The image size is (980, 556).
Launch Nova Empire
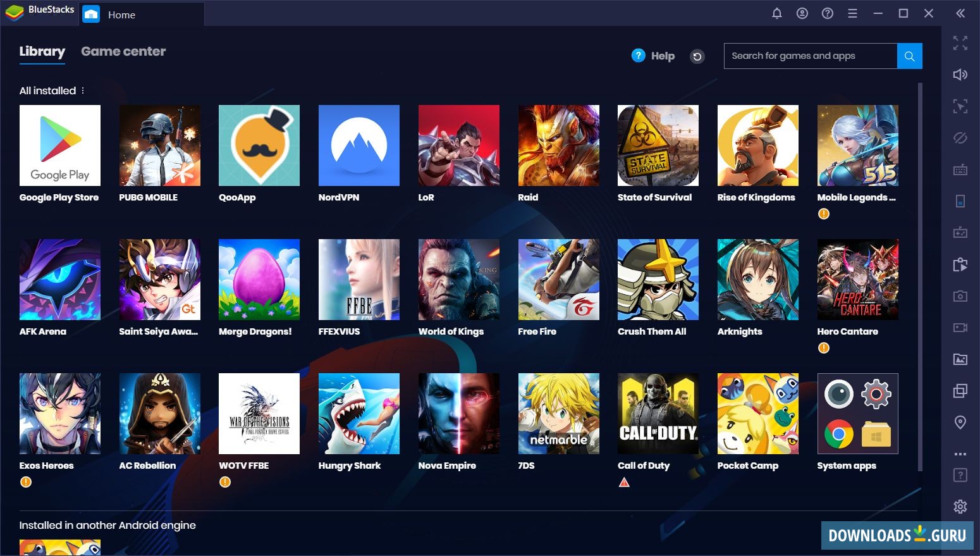pos(459,414)
